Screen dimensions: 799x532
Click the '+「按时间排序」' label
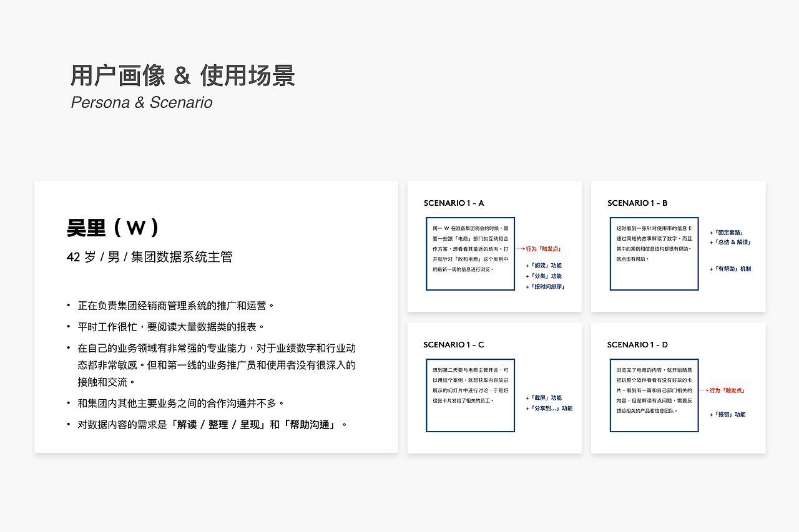pos(545,287)
